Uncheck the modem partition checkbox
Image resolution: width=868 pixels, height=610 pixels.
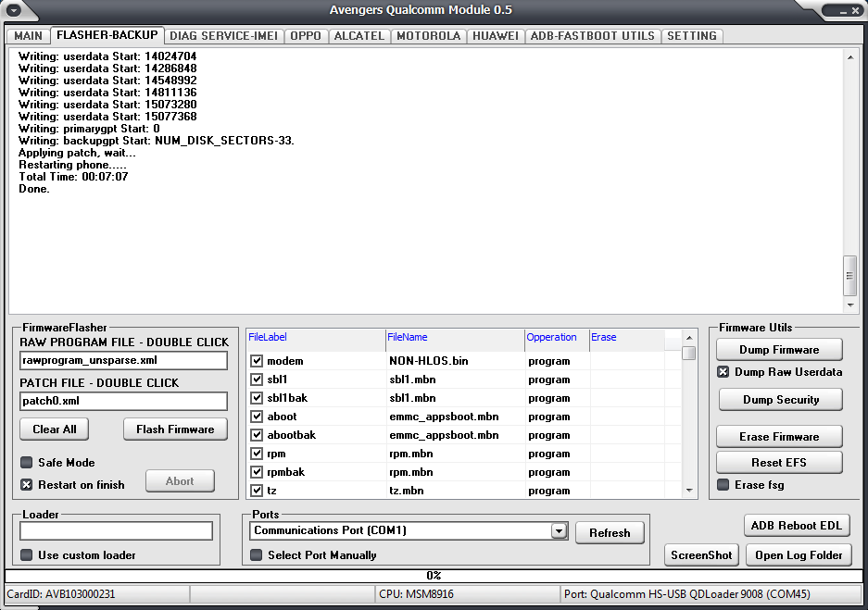point(257,361)
